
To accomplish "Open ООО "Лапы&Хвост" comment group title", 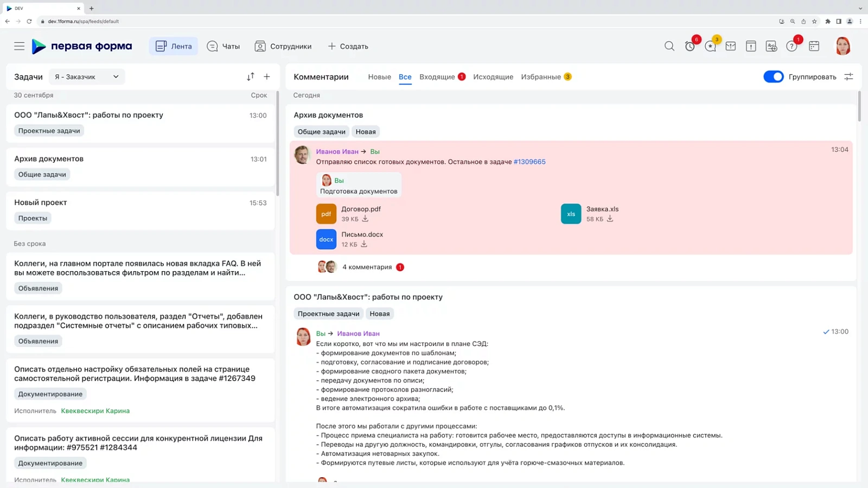I will (x=368, y=297).
